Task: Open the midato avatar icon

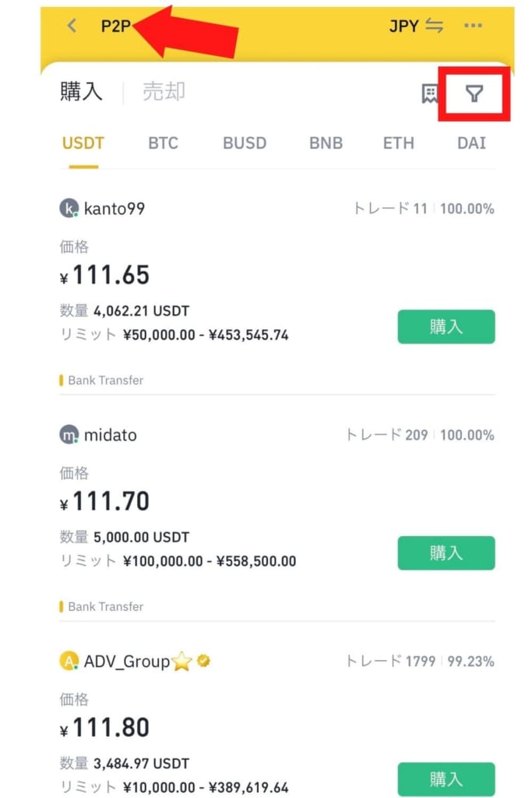Action: click(x=69, y=435)
